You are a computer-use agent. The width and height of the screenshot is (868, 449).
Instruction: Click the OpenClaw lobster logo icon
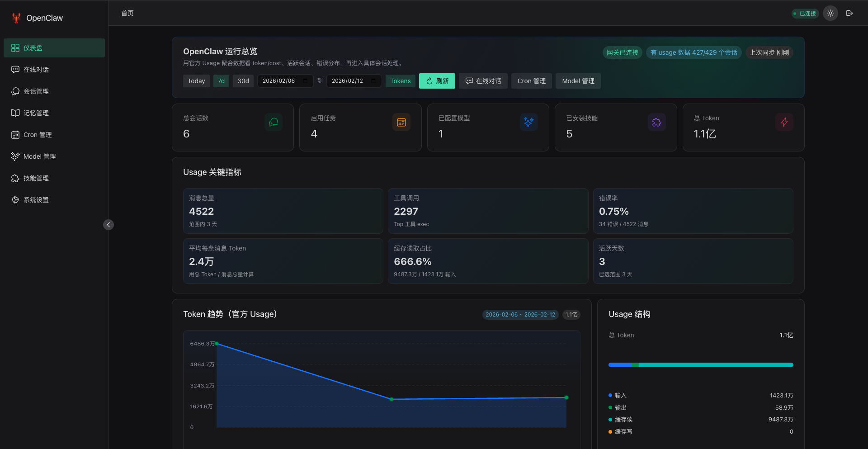coord(16,18)
